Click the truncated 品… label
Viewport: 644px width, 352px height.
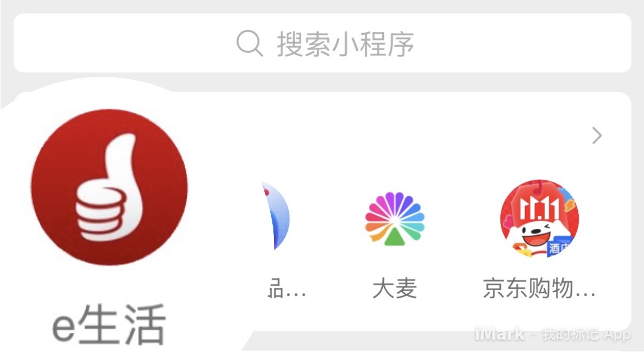point(286,290)
